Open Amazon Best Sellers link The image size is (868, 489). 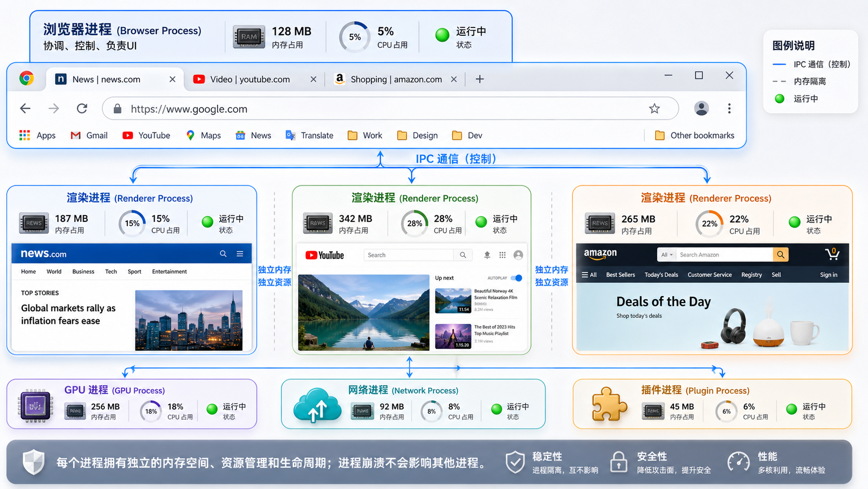coord(620,275)
